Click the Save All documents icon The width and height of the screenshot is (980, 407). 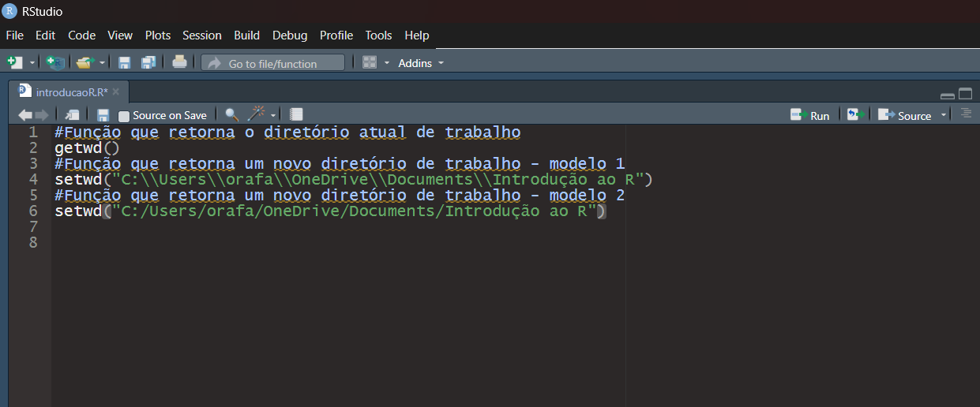148,62
